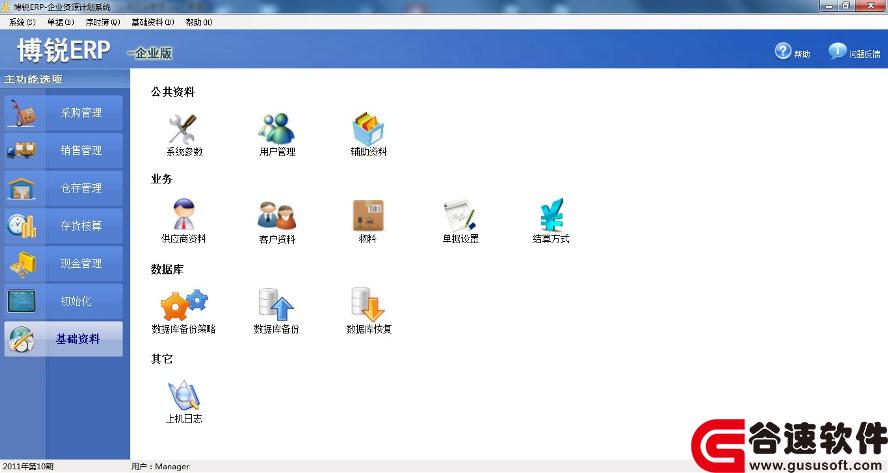This screenshot has height=473, width=888.
Task: Select 初始化 initialization in sidebar
Action: [x=63, y=301]
